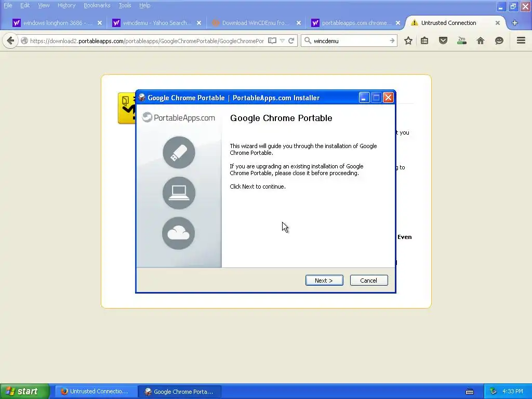Open Firefox hamburger menu
The width and height of the screenshot is (532, 399).
pyautogui.click(x=521, y=41)
